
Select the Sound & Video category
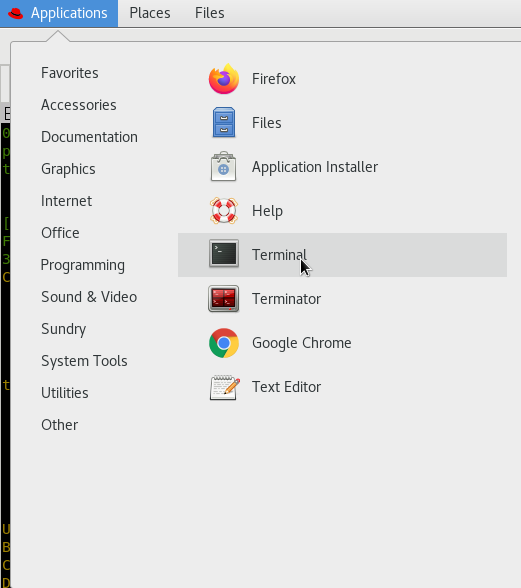point(89,297)
